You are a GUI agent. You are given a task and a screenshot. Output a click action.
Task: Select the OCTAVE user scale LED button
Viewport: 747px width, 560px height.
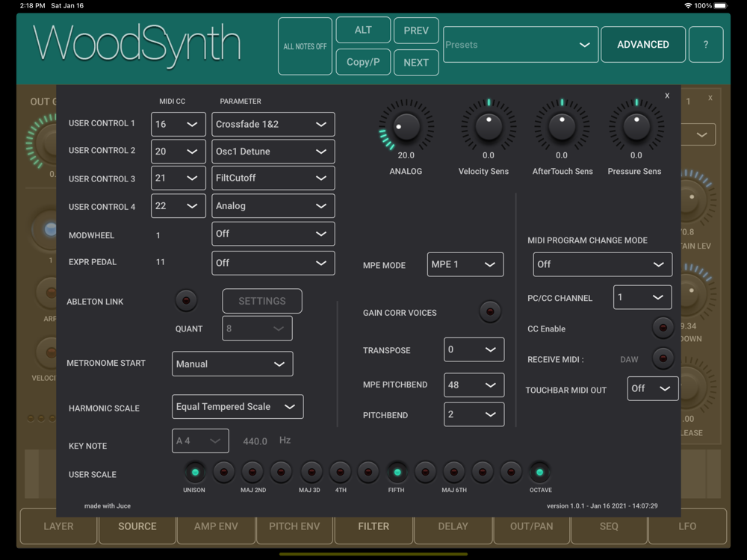click(540, 472)
